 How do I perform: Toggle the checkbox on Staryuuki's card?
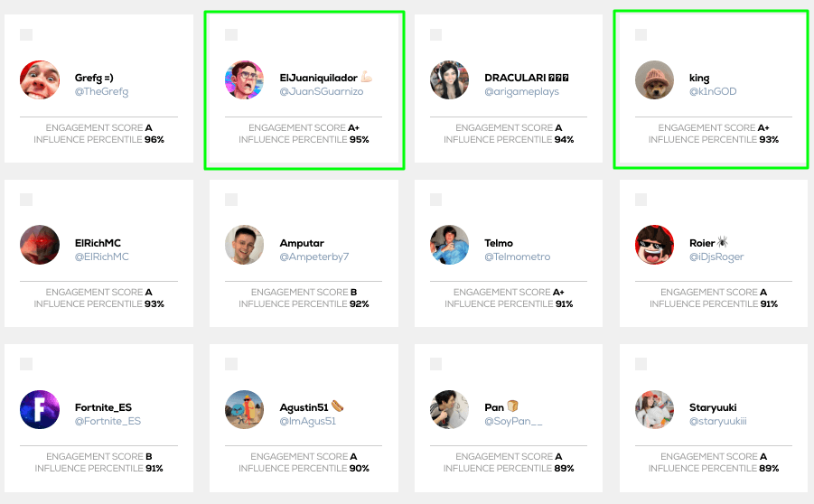tap(641, 364)
